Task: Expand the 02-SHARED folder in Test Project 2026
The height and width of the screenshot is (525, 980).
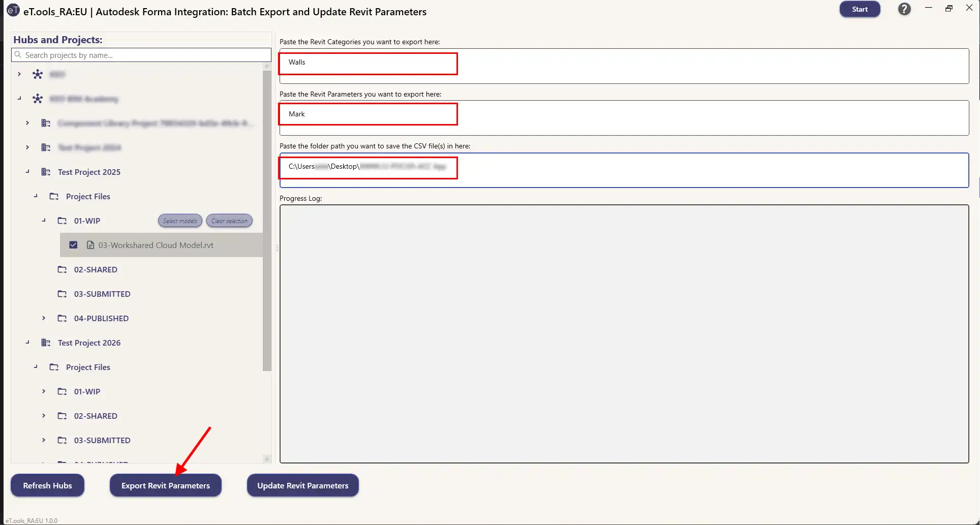Action: pyautogui.click(x=44, y=416)
